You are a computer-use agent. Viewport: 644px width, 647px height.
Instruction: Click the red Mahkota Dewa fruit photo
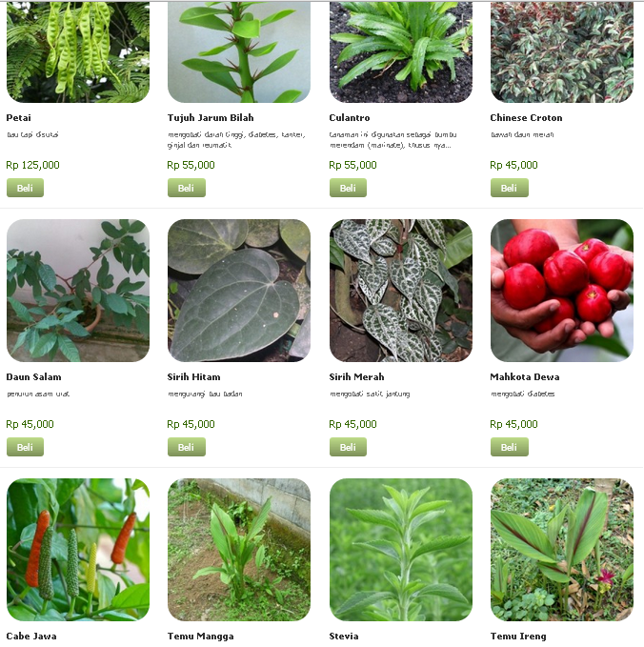coord(562,291)
